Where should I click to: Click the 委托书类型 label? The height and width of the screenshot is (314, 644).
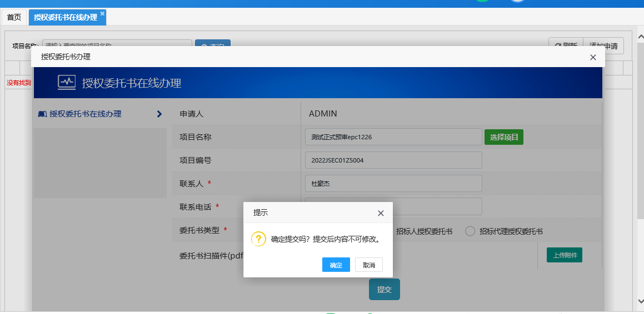(199, 230)
